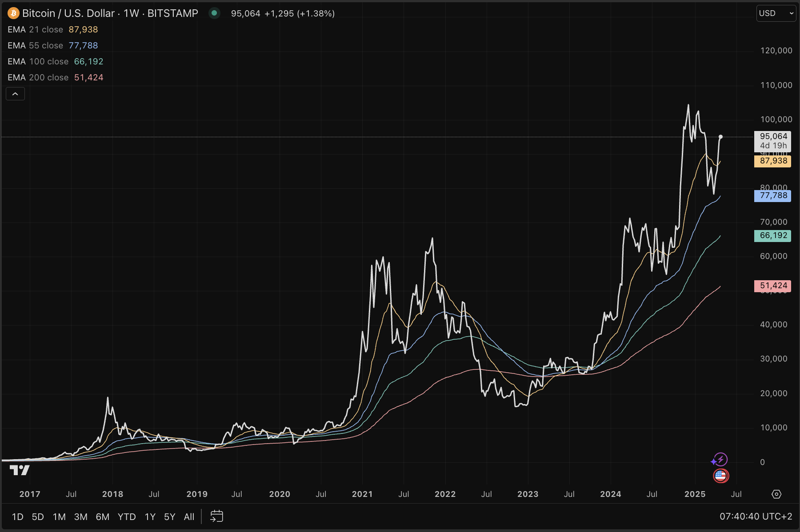Viewport: 800px width, 532px height.
Task: Click the current price label 95,064
Action: tap(772, 136)
